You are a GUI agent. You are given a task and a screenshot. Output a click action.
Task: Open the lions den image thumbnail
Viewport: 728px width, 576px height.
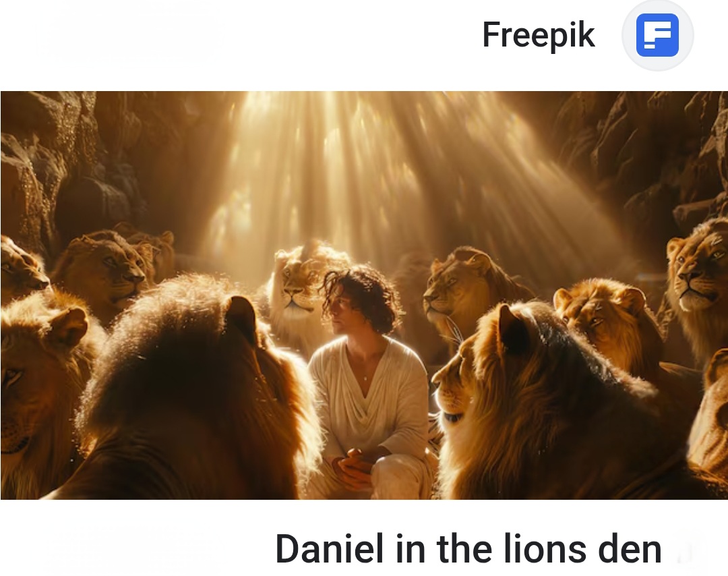pos(364,295)
